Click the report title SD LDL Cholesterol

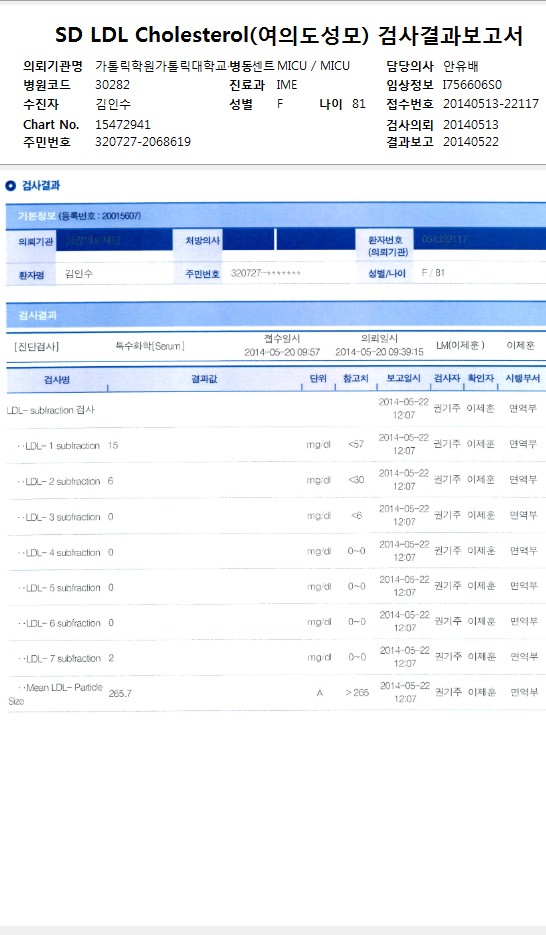click(151, 35)
